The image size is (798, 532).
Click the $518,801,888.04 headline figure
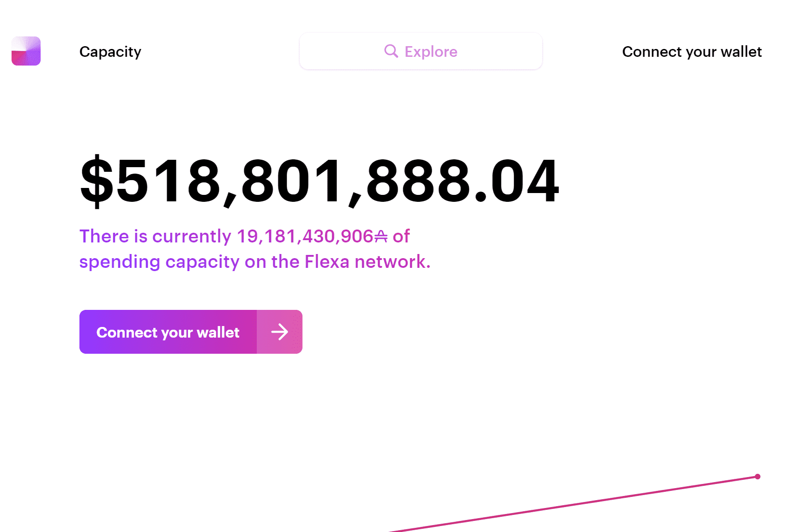tap(319, 181)
